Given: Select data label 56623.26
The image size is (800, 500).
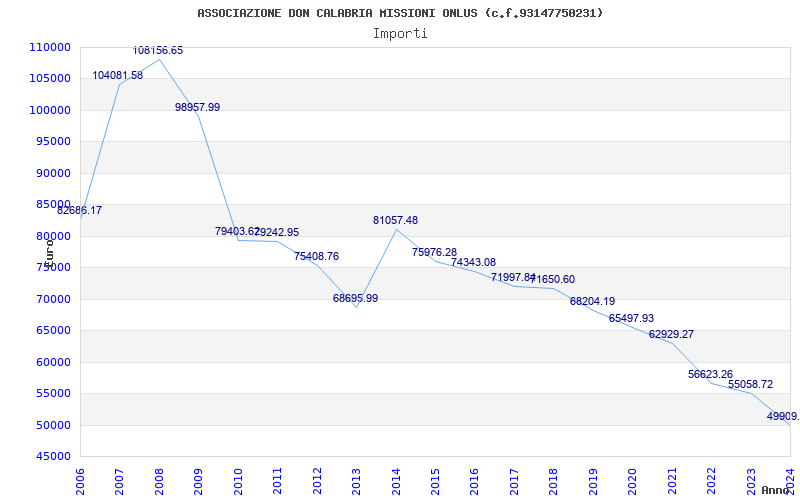Looking at the screenshot, I should coord(710,374).
